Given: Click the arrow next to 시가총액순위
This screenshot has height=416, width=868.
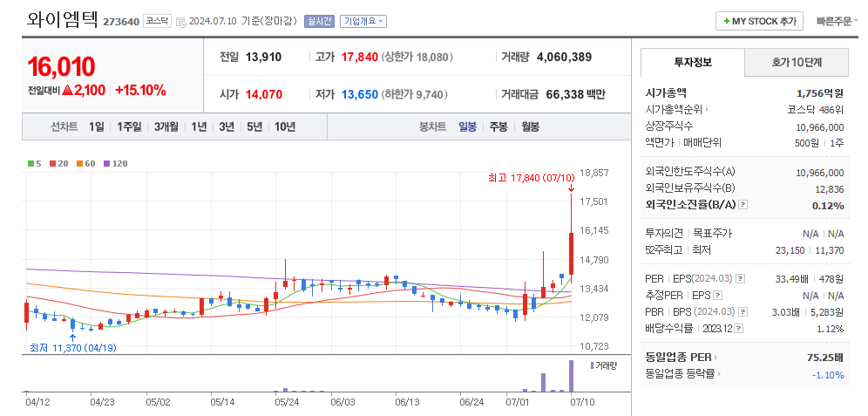Looking at the screenshot, I should click(x=707, y=110).
